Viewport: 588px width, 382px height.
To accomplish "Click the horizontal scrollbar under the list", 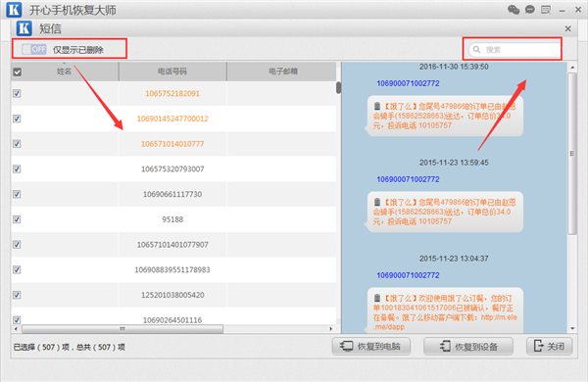I will 122,329.
